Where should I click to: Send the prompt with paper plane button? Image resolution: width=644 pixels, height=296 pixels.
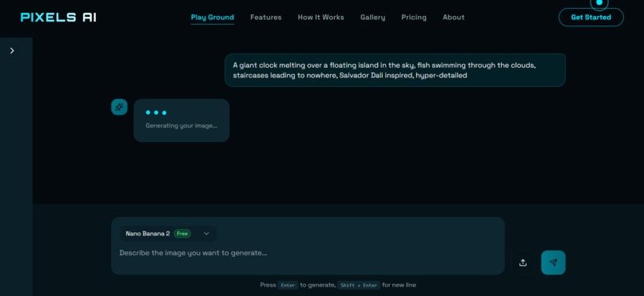pyautogui.click(x=553, y=262)
